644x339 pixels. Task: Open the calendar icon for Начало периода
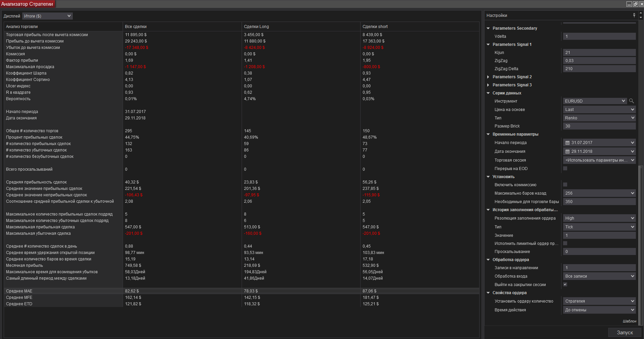[568, 143]
